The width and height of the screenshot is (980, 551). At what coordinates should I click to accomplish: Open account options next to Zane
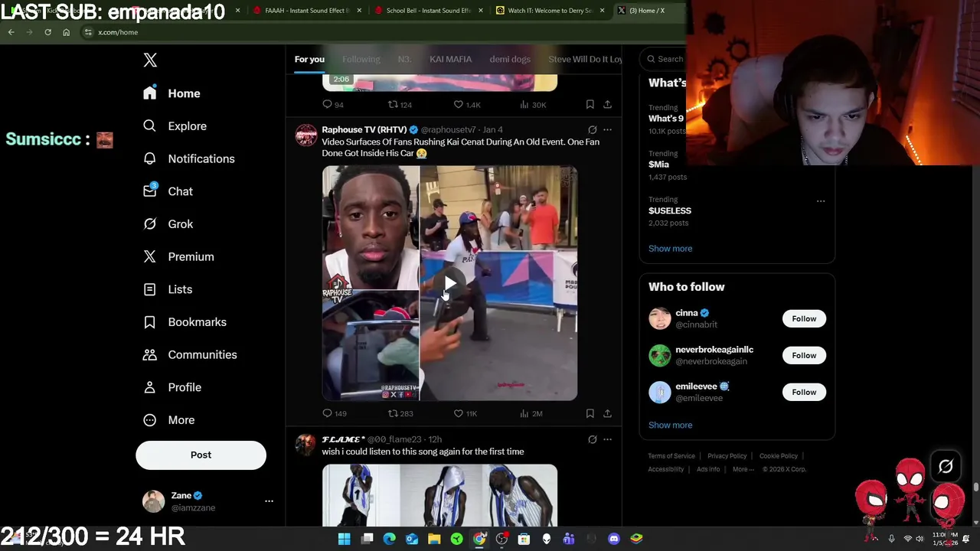click(269, 501)
